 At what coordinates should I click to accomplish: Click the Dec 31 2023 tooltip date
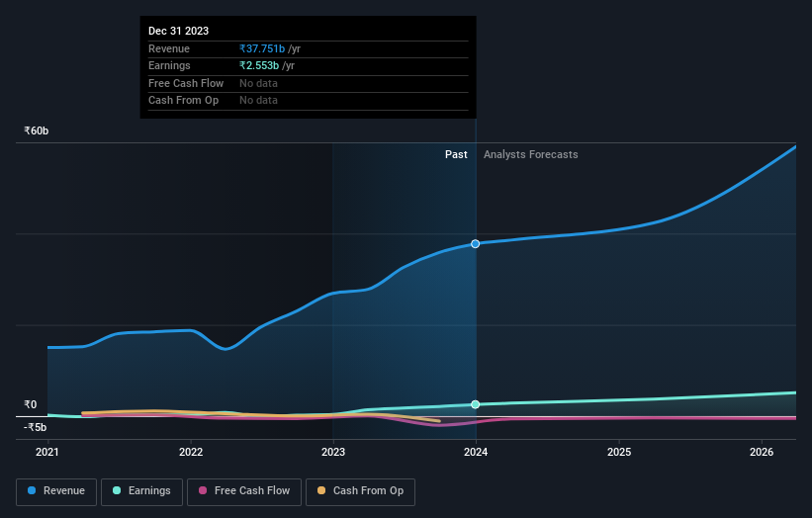pos(179,31)
